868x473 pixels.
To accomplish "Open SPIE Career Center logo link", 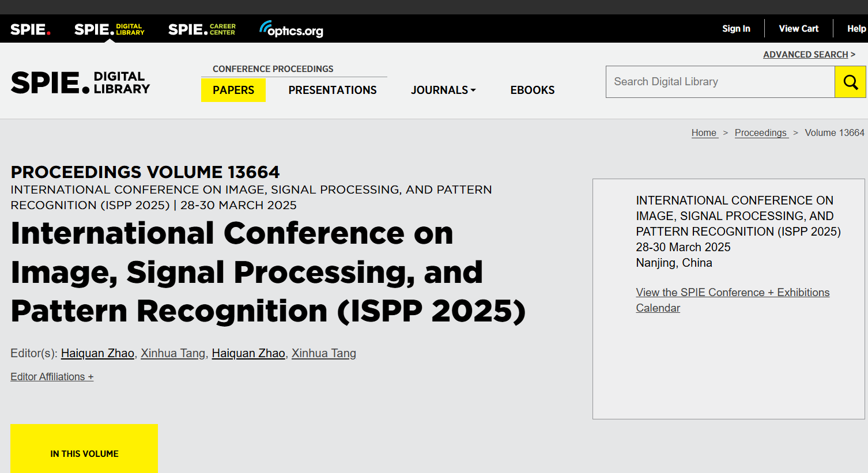I will point(202,29).
